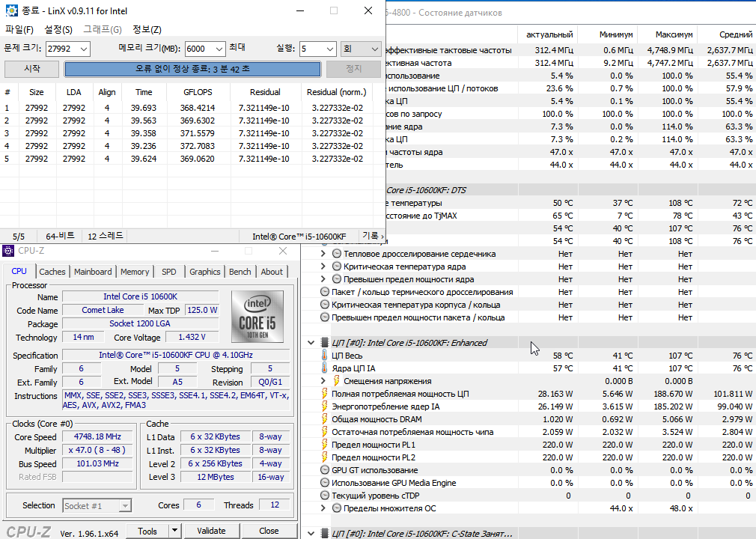Click the Residual (norm.) column header in LinX
Viewport: 756px width, 539px height.
tap(337, 92)
